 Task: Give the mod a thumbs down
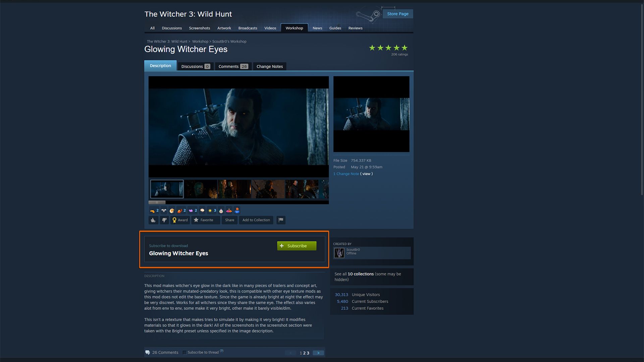164,220
